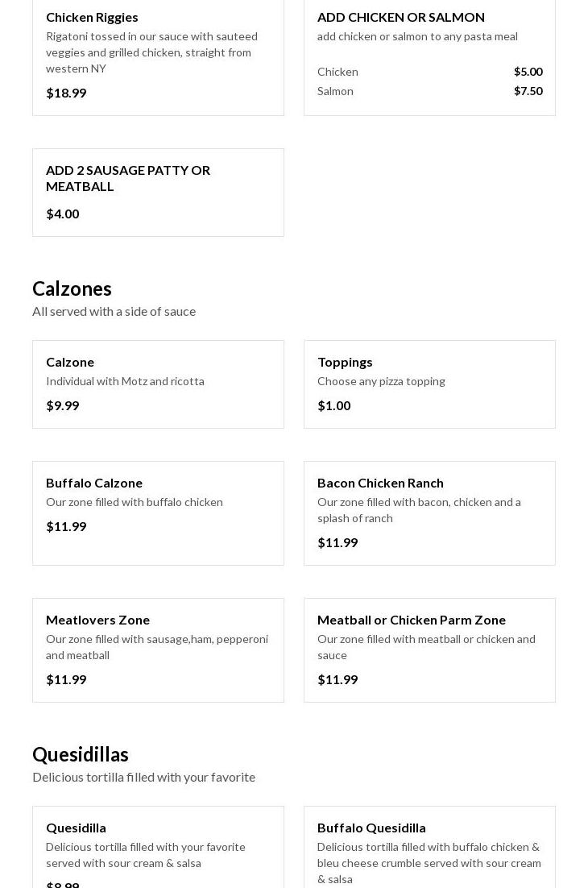Choose the Chicken $5.00 add-on option

coord(429,72)
